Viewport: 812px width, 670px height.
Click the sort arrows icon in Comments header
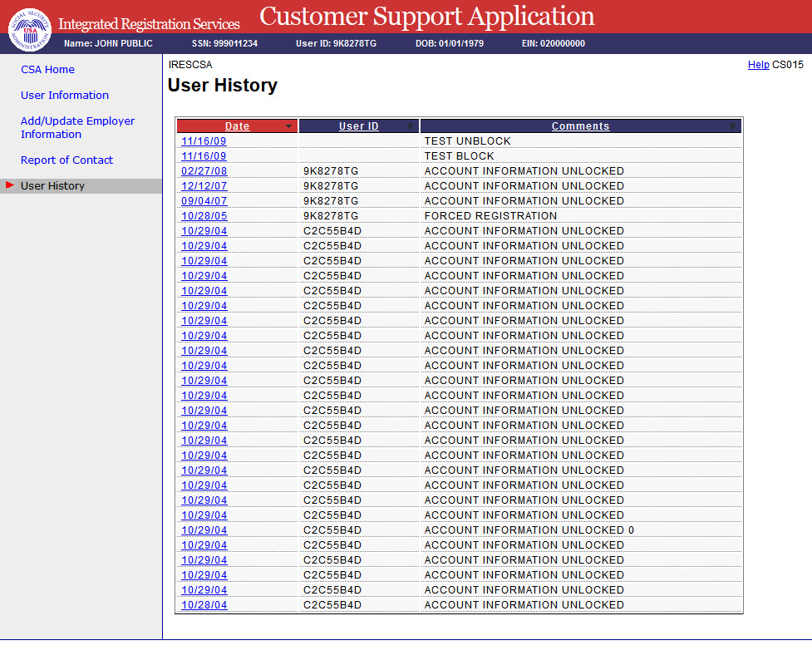tap(732, 126)
